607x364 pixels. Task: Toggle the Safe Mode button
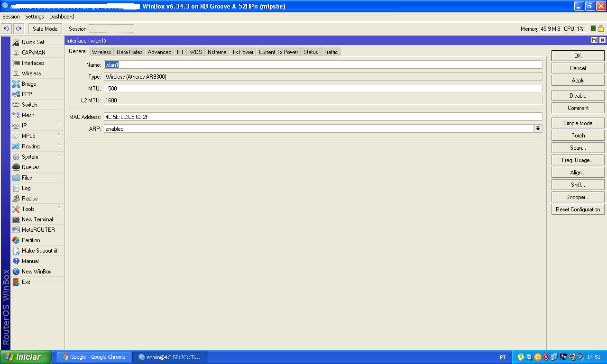pos(45,29)
